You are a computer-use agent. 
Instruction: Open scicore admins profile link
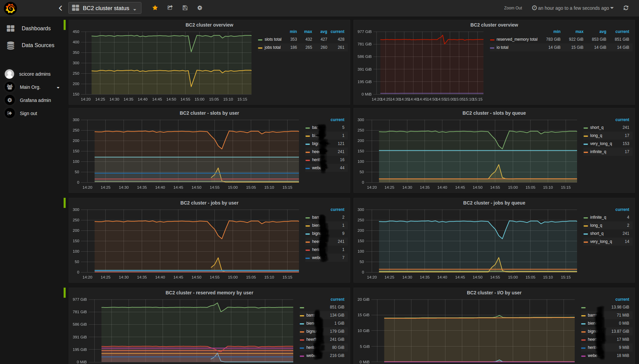coord(35,74)
